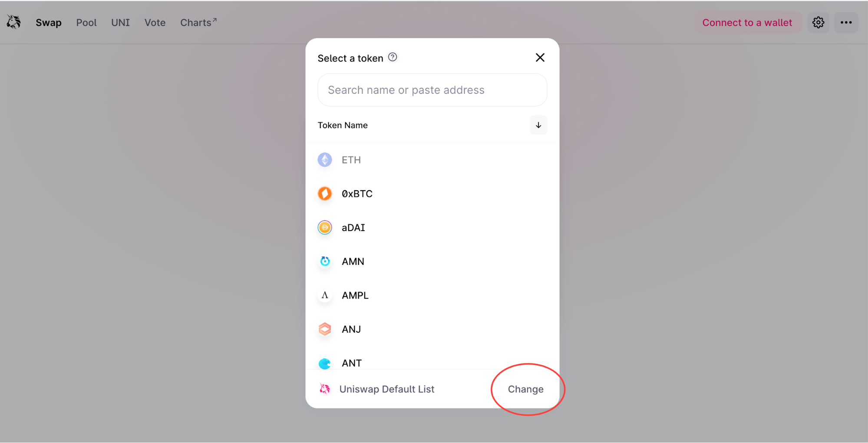
Task: Click the ANJ token icon
Action: (325, 329)
